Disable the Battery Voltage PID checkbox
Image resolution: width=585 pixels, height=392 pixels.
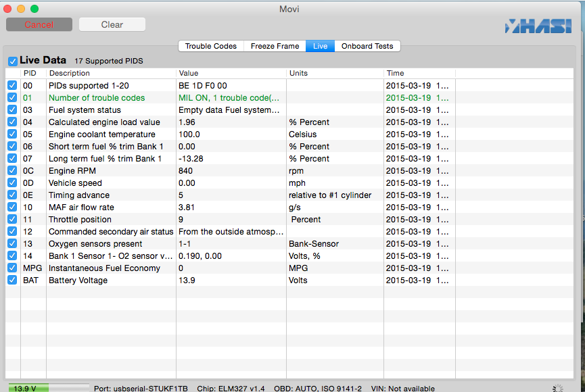coord(12,280)
